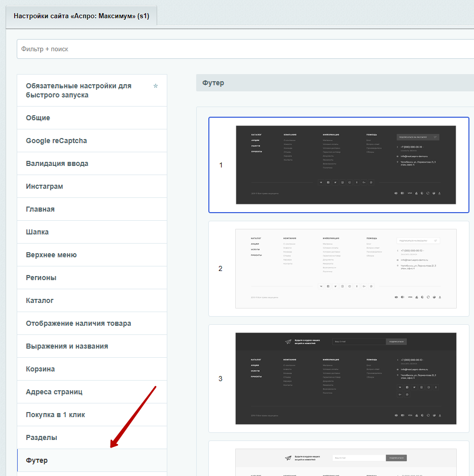Open Покупка в 1 клик settings
The height and width of the screenshot is (476, 474).
[92, 415]
